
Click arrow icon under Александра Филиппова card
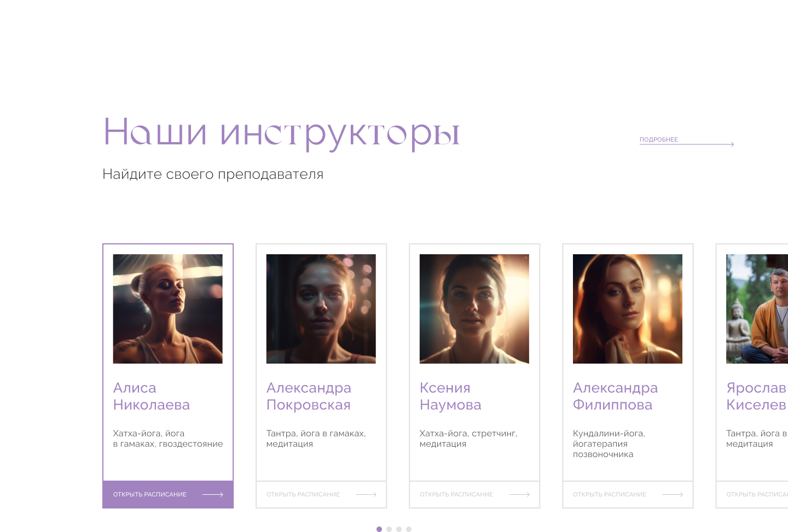pos(673,494)
